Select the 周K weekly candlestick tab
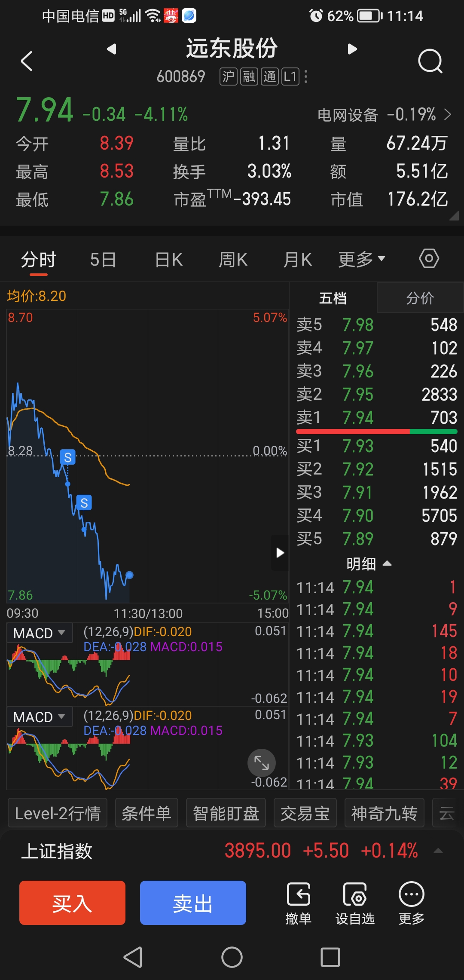Screen dimensions: 464x980 coord(233,260)
